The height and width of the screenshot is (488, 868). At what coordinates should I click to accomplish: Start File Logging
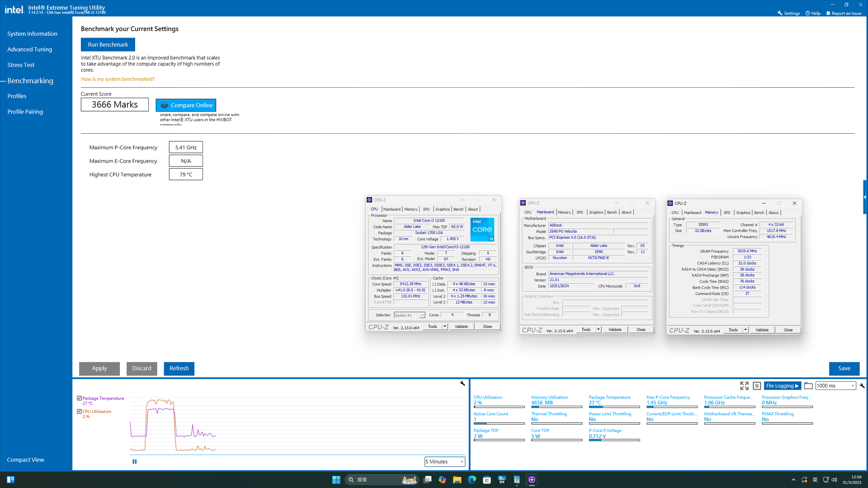coord(782,386)
